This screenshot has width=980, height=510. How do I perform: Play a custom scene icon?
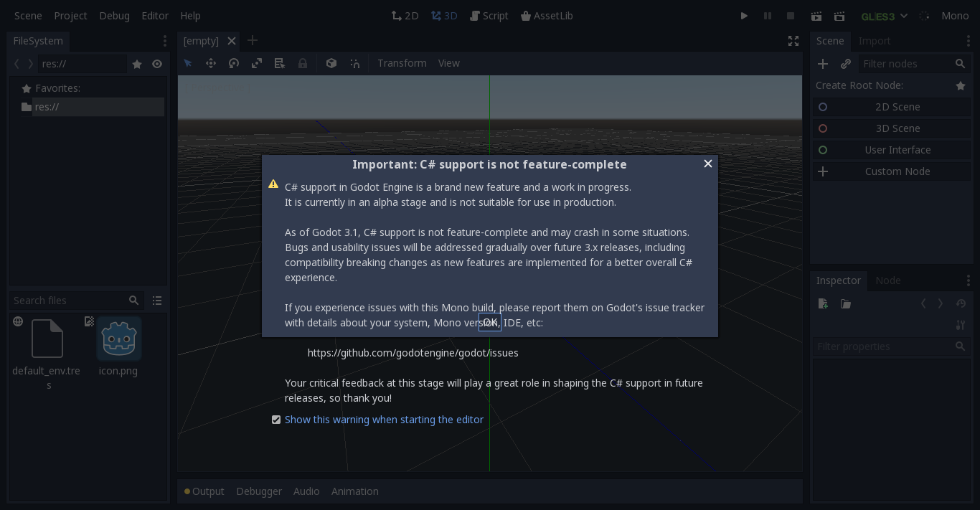coord(839,16)
